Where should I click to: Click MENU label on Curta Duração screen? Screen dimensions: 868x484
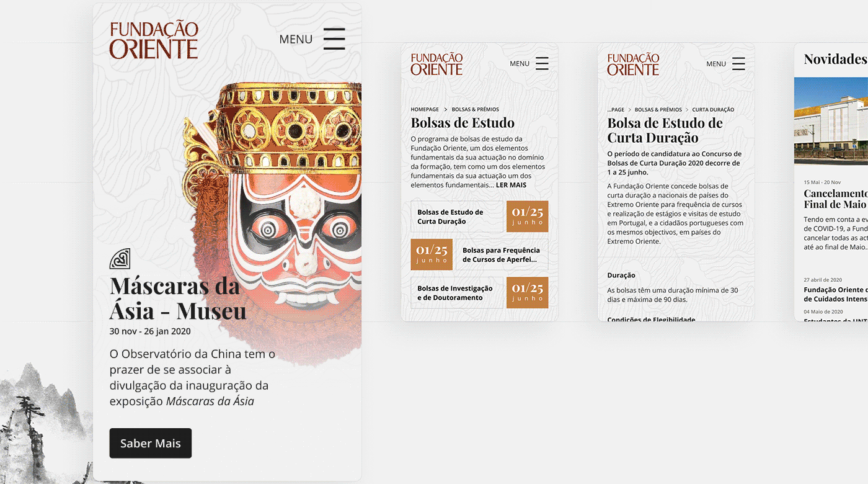pos(716,63)
